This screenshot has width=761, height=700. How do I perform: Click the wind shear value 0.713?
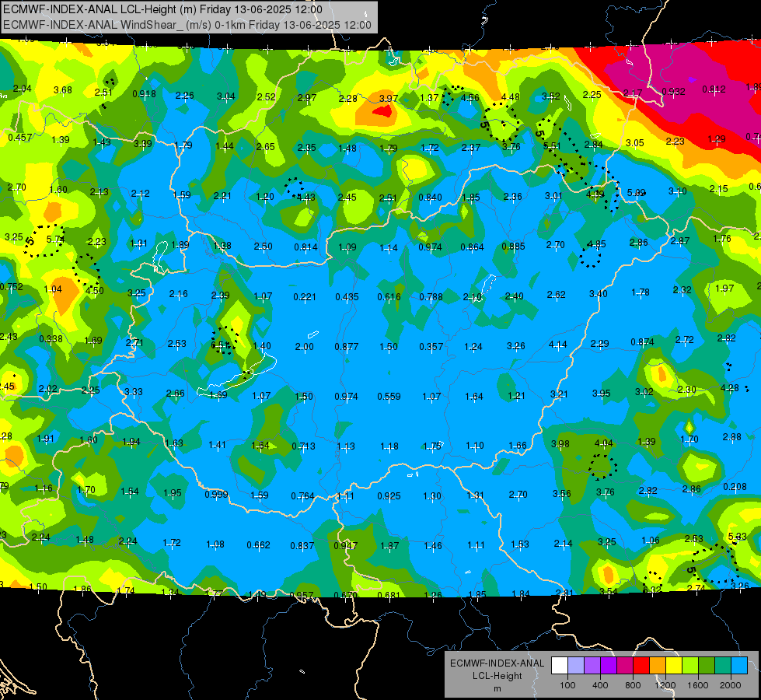[x=303, y=446]
